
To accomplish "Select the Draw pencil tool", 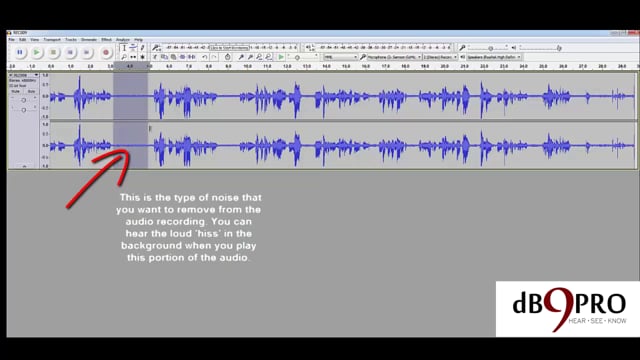I will pyautogui.click(x=142, y=48).
